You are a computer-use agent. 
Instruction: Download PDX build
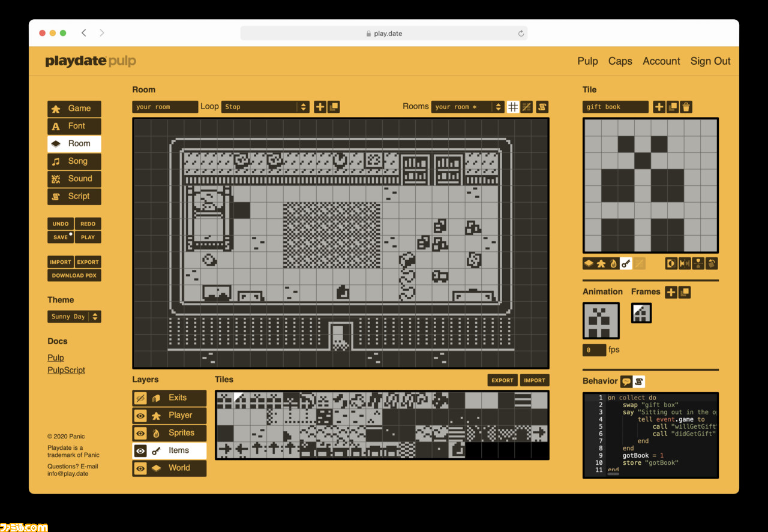point(74,276)
